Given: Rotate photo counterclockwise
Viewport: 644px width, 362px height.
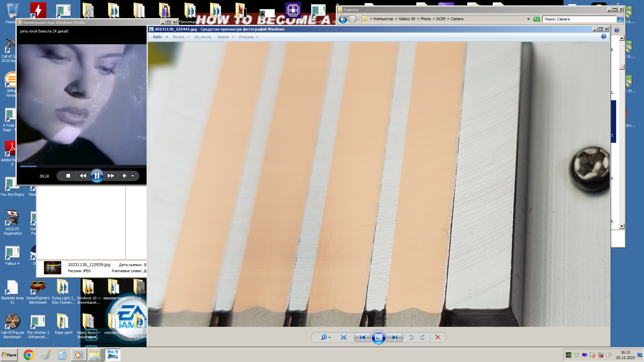Looking at the screenshot, I should 411,338.
